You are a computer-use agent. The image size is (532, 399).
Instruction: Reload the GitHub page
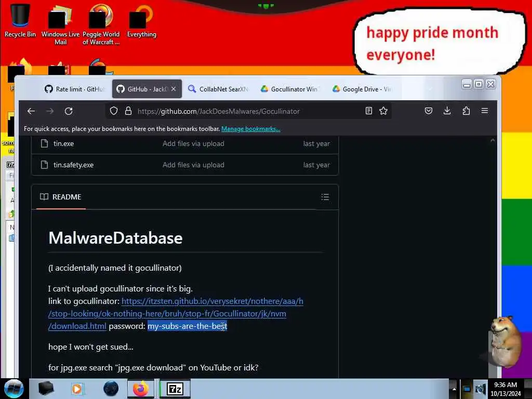coord(69,111)
